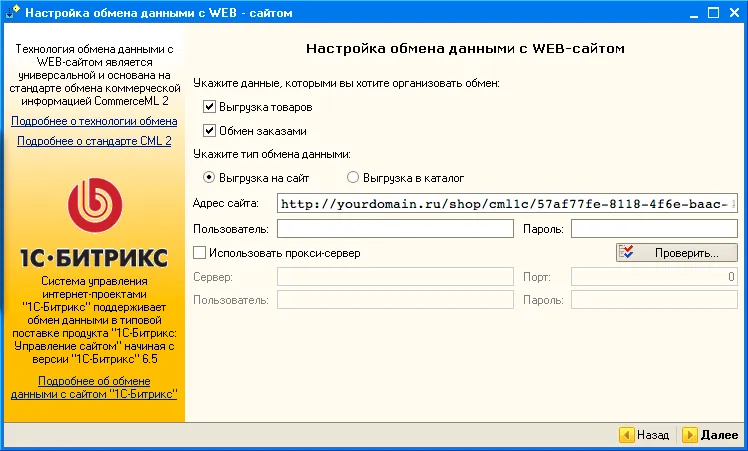The width and height of the screenshot is (748, 451).
Task: Toggle the Обмен заказами checkbox
Action: 210,131
